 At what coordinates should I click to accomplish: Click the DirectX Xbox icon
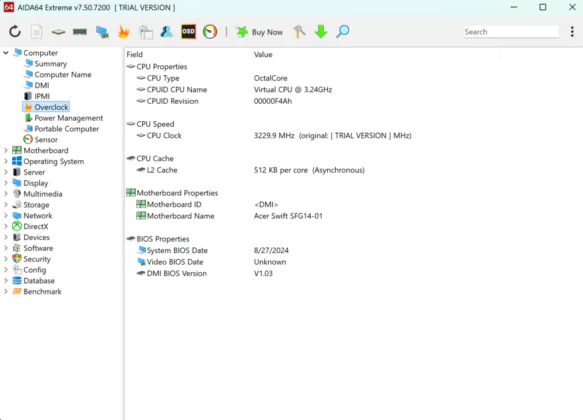point(17,226)
